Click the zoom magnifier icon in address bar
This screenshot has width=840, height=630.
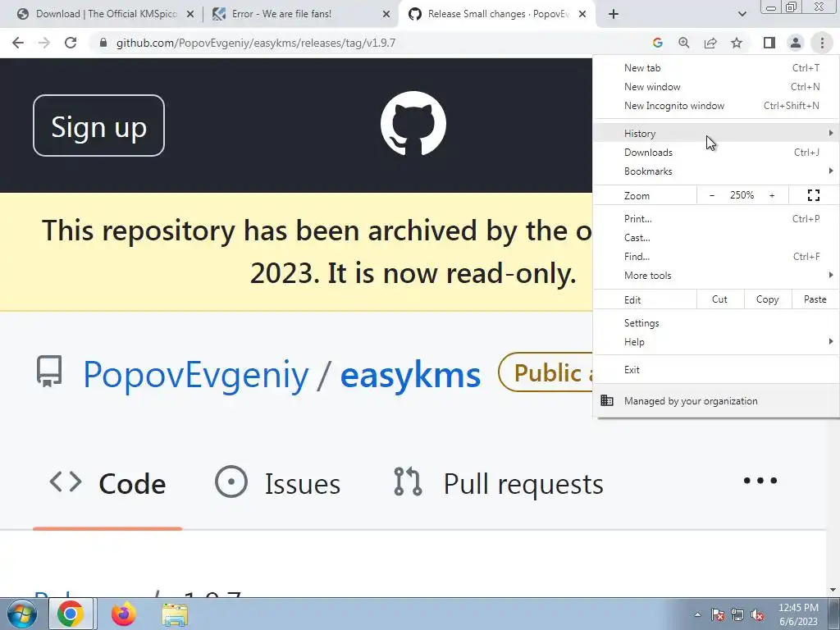point(684,43)
